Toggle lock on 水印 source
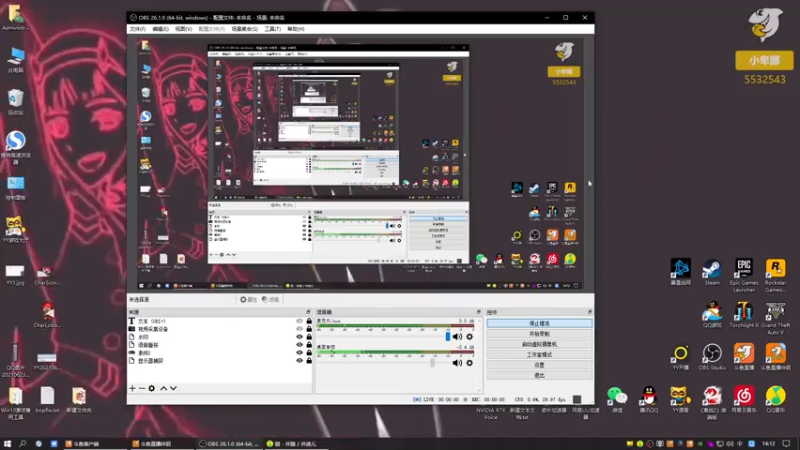The width and height of the screenshot is (800, 450). click(309, 337)
